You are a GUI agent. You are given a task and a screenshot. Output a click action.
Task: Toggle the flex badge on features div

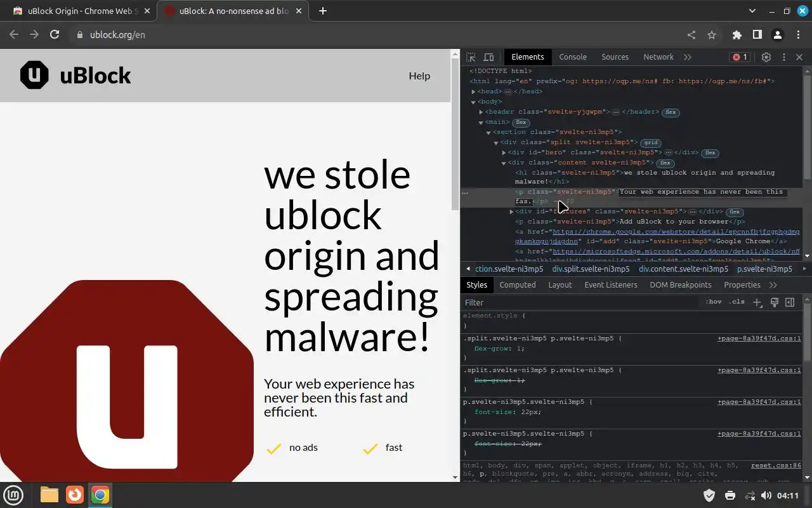[734, 212]
